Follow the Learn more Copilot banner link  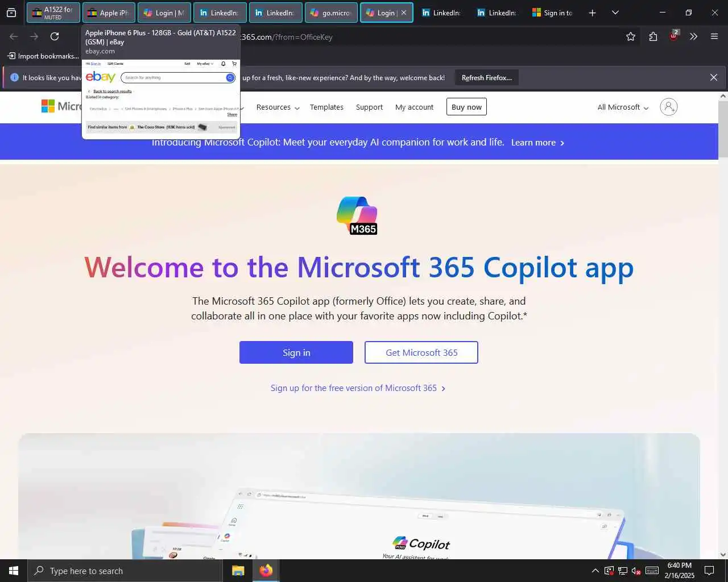pos(537,142)
